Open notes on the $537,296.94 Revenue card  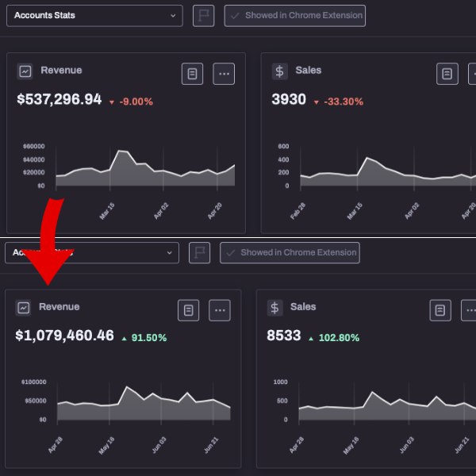tap(192, 74)
